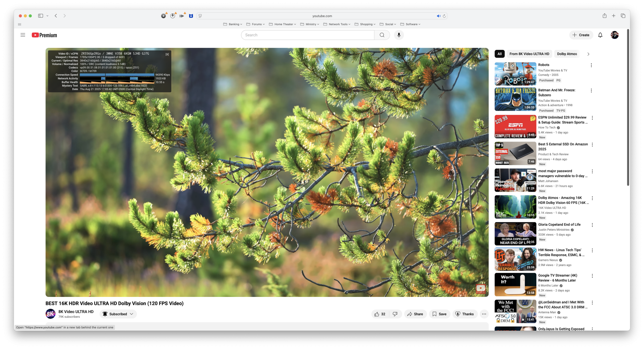The image size is (644, 349).
Task: Click the main video player area
Action: [x=267, y=172]
